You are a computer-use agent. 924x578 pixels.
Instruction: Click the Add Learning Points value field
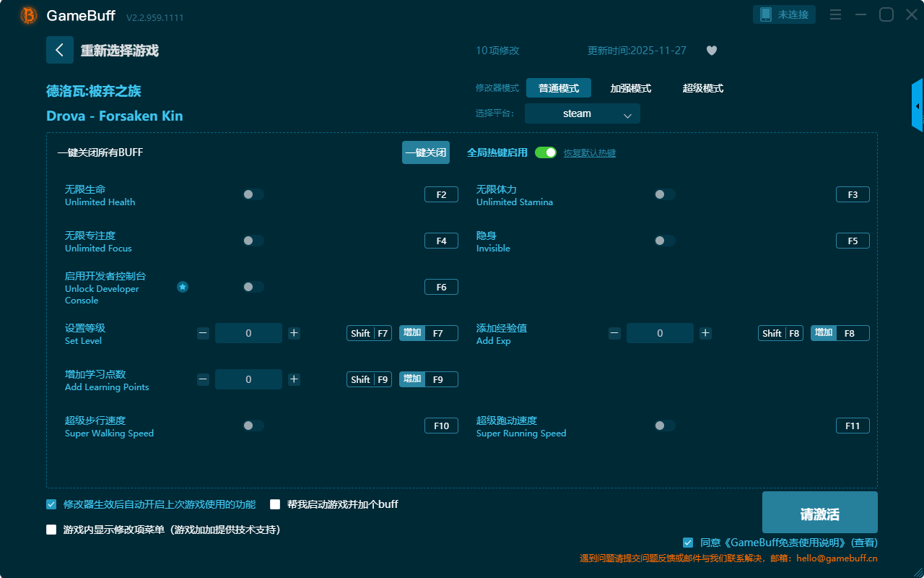[248, 379]
